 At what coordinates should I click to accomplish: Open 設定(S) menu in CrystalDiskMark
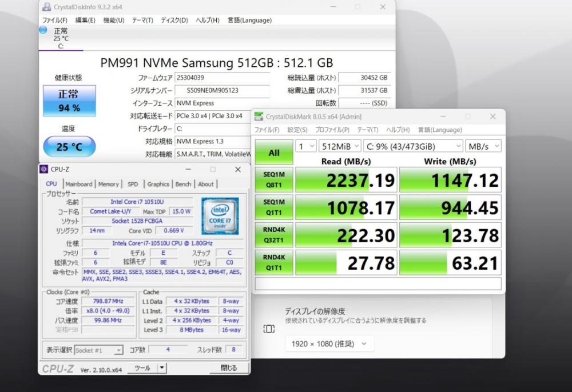point(297,130)
